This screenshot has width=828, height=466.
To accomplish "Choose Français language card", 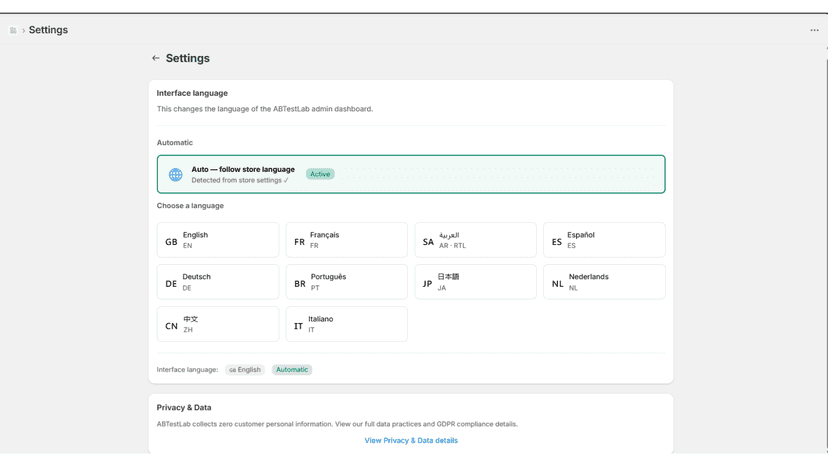I will 346,240.
